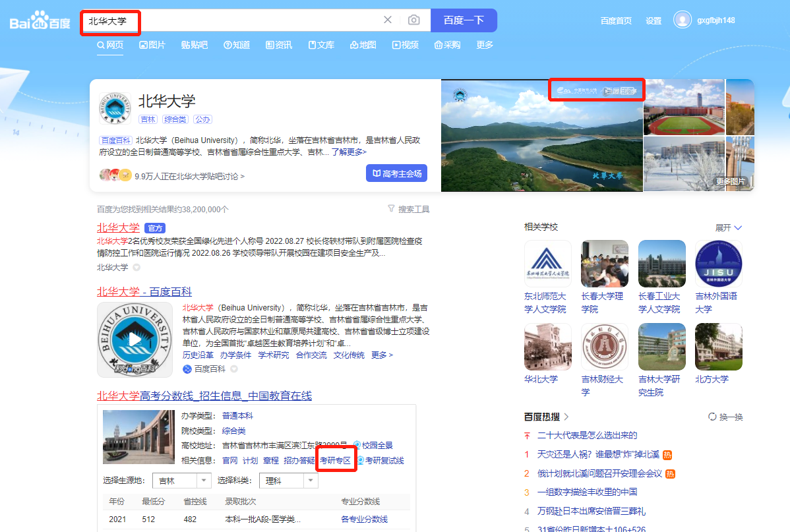790x532 pixels.
Task: Open the large lake campus photo
Action: pyautogui.click(x=541, y=136)
